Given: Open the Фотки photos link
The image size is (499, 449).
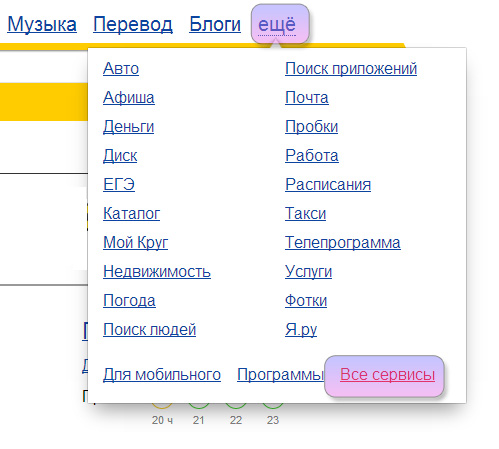Looking at the screenshot, I should coord(306,300).
